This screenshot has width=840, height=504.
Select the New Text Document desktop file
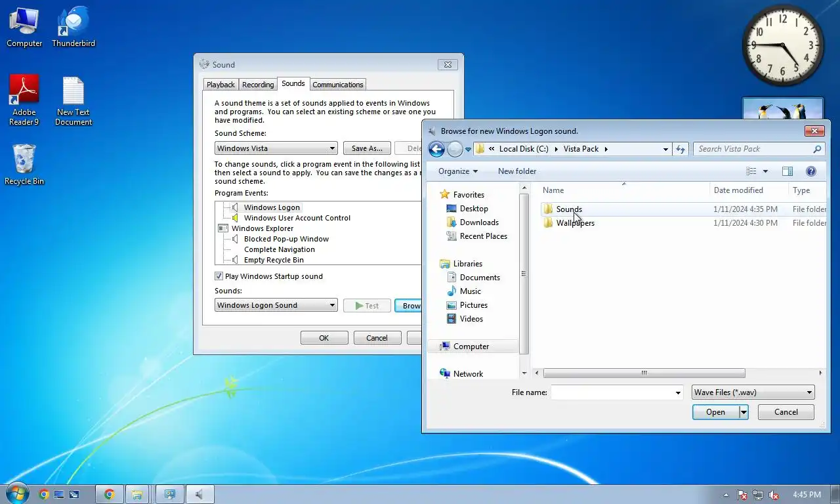(73, 101)
